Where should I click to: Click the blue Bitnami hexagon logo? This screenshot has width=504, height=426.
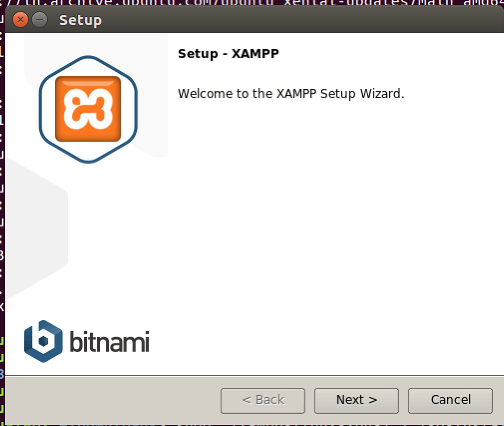43,341
